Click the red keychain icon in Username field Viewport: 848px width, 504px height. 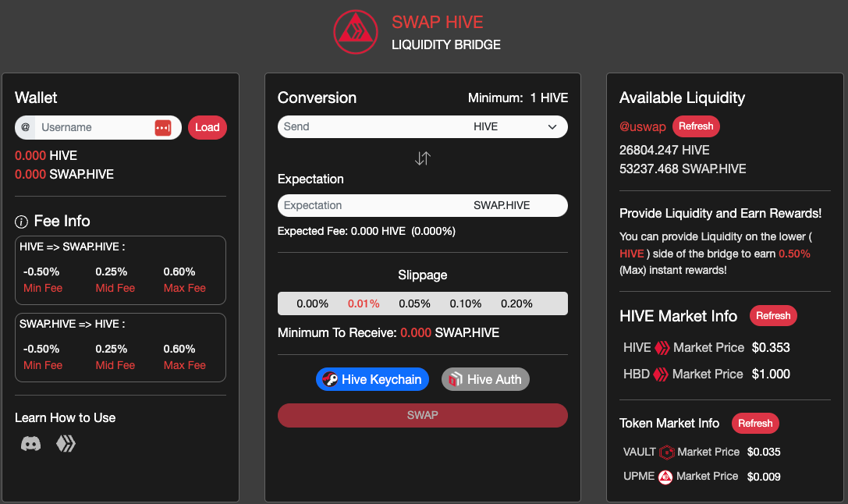(x=163, y=128)
